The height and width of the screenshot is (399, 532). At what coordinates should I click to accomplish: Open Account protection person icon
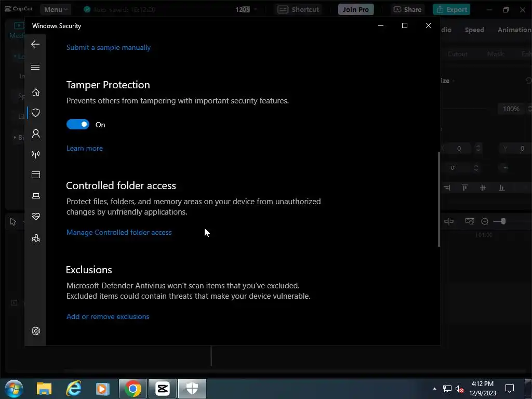pos(36,134)
